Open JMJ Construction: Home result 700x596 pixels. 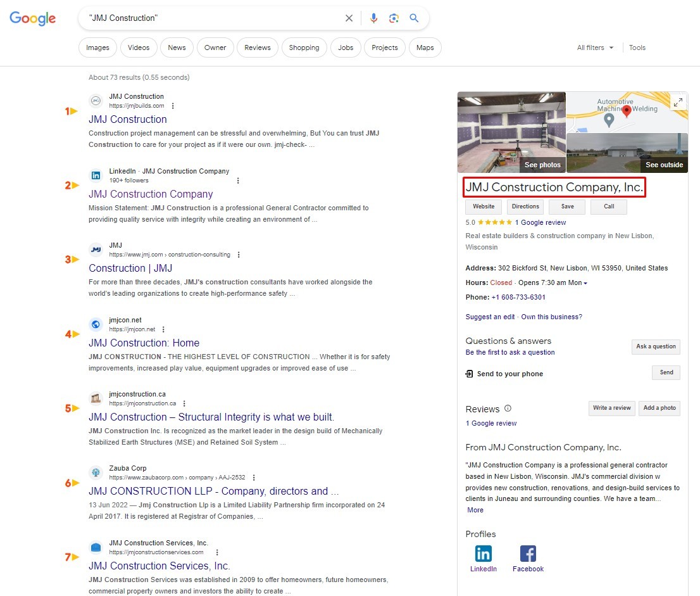[x=144, y=343]
